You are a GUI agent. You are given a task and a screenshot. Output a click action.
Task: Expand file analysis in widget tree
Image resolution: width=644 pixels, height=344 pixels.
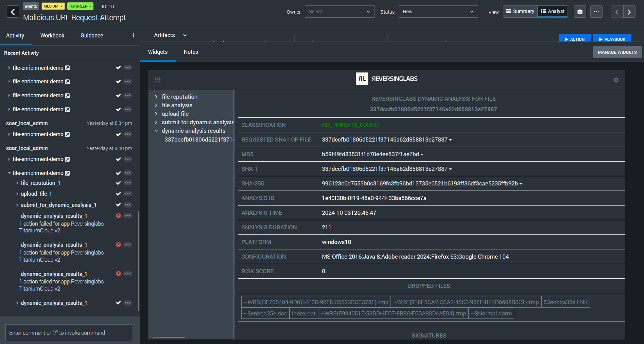coord(156,105)
